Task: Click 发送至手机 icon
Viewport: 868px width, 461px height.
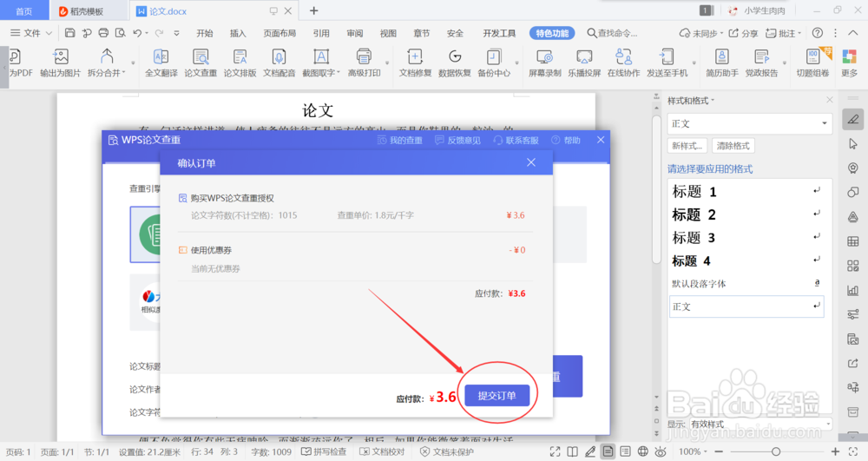Action: coord(667,63)
